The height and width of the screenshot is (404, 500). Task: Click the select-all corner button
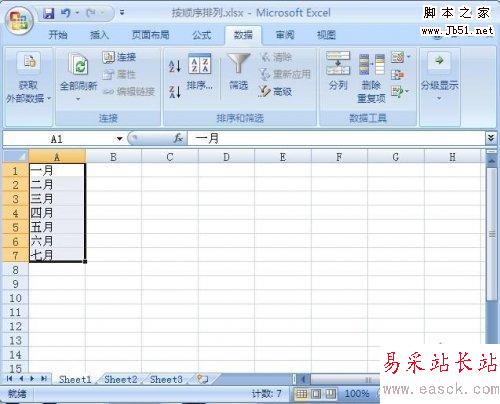coord(16,156)
